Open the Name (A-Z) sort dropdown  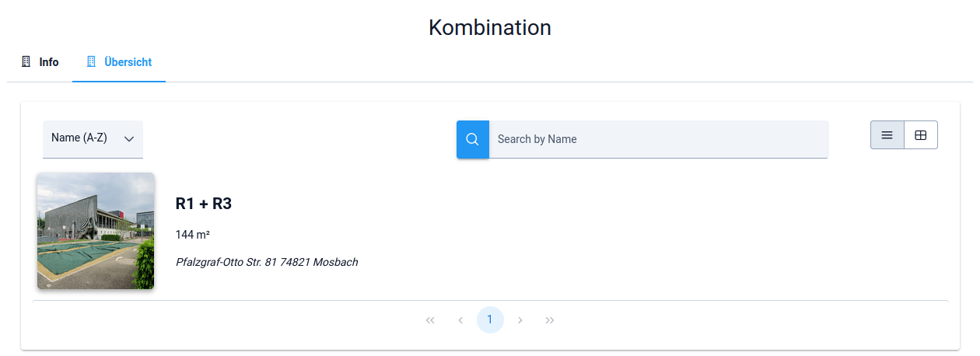(79, 138)
